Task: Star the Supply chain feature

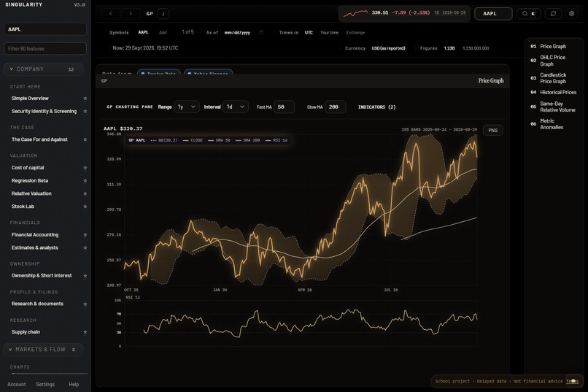Action: pos(85,332)
